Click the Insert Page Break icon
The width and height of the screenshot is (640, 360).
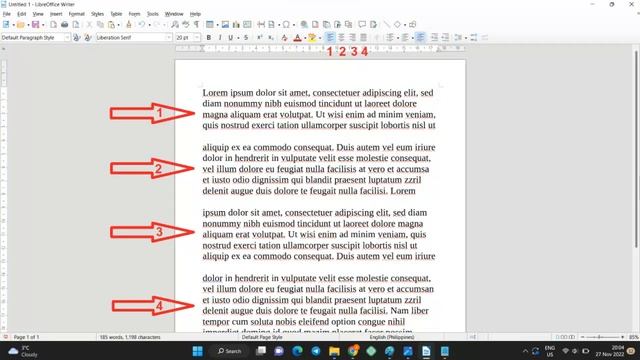[261, 25]
